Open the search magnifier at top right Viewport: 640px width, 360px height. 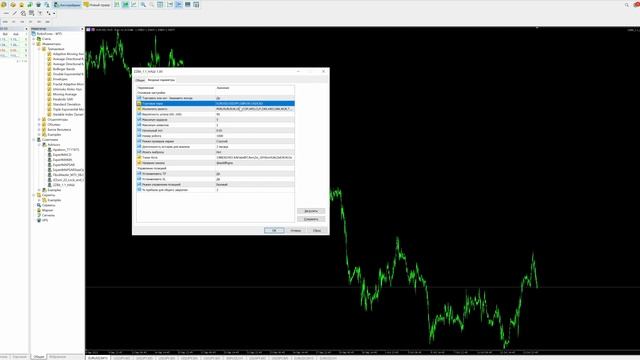627,4
